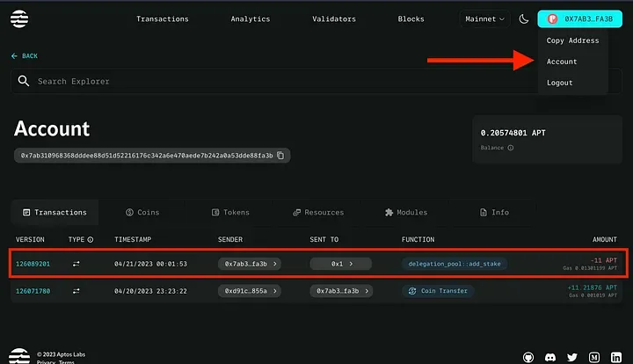Open the Discord icon in footer
Viewport: 633px width, 364px height.
[x=550, y=357]
